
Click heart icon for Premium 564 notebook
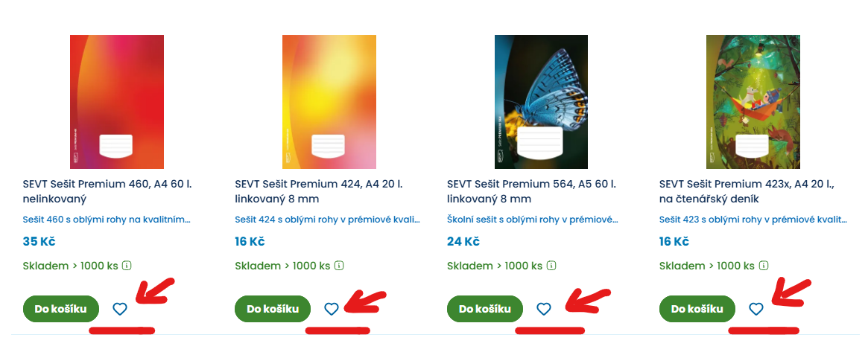pos(544,309)
